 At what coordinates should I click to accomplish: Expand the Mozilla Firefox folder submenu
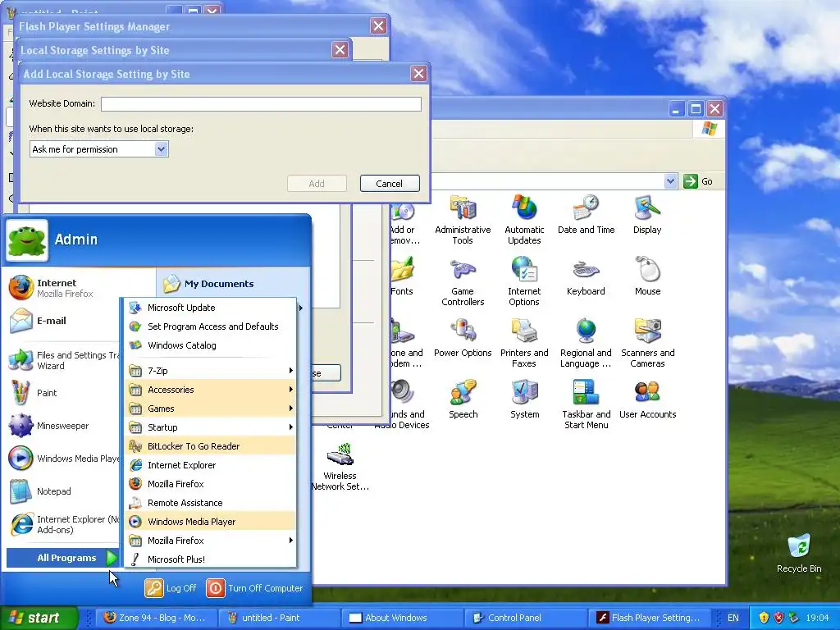[211, 541]
